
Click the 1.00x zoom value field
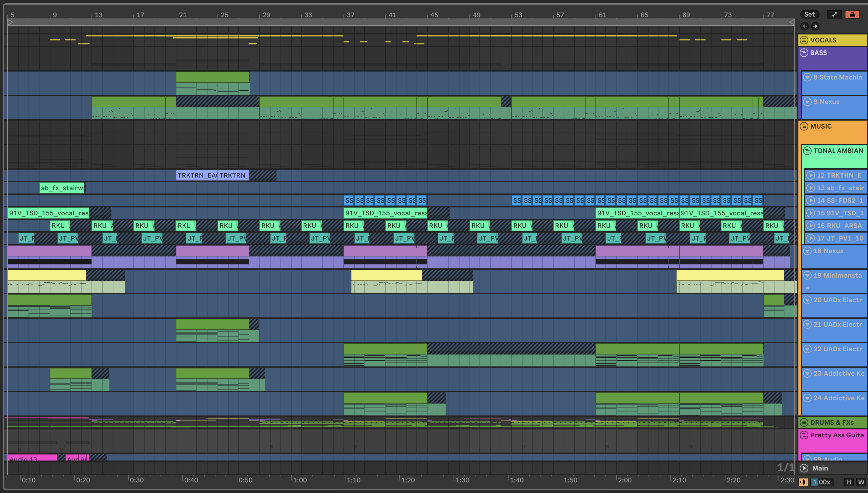coord(822,482)
